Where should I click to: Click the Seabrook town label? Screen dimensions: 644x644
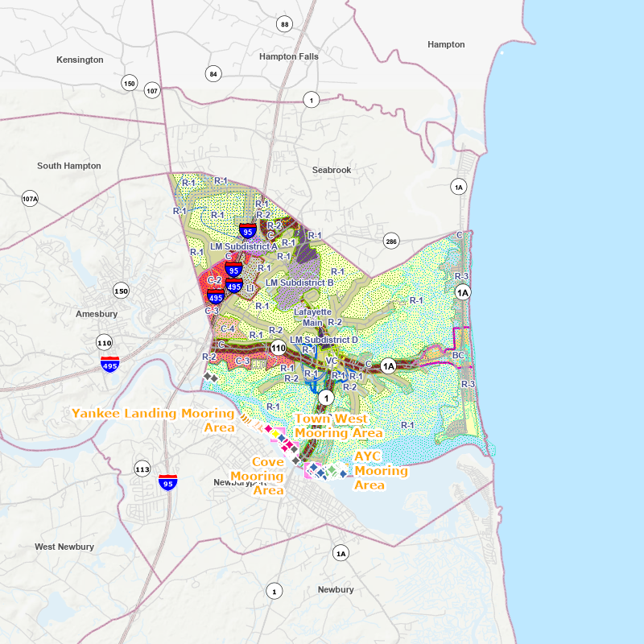point(332,171)
